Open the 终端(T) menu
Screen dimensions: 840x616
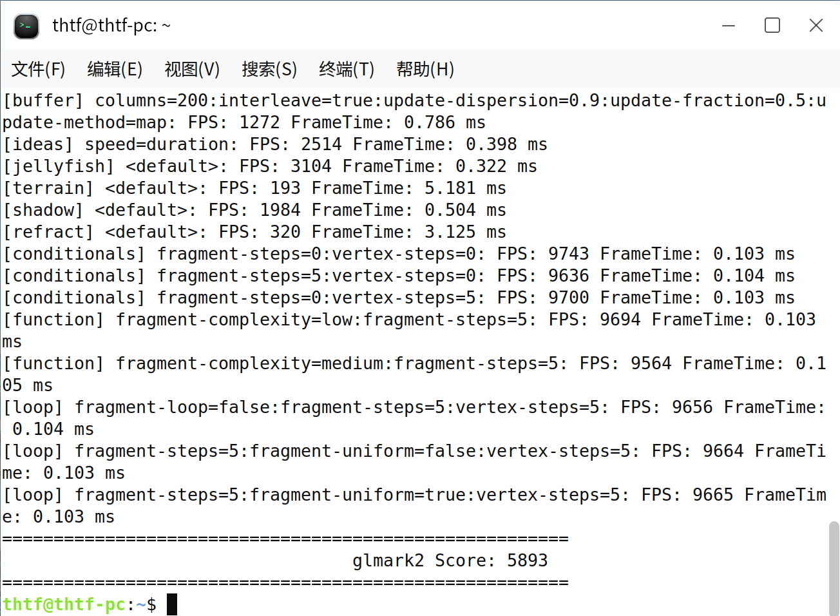(347, 69)
